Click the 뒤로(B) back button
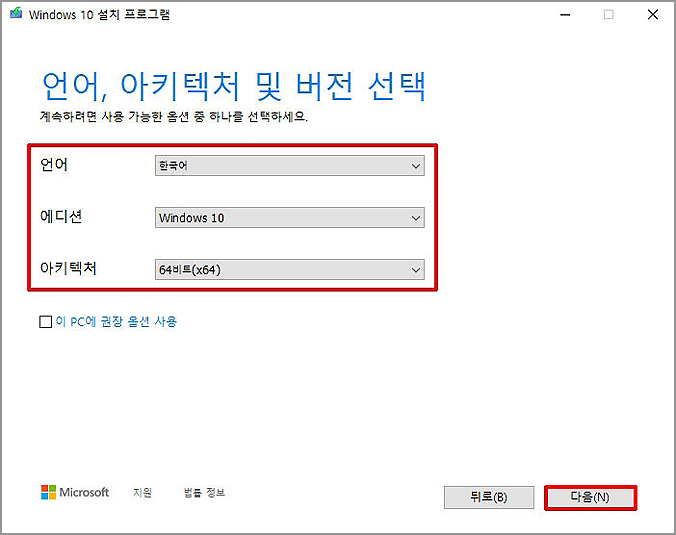 tap(489, 497)
